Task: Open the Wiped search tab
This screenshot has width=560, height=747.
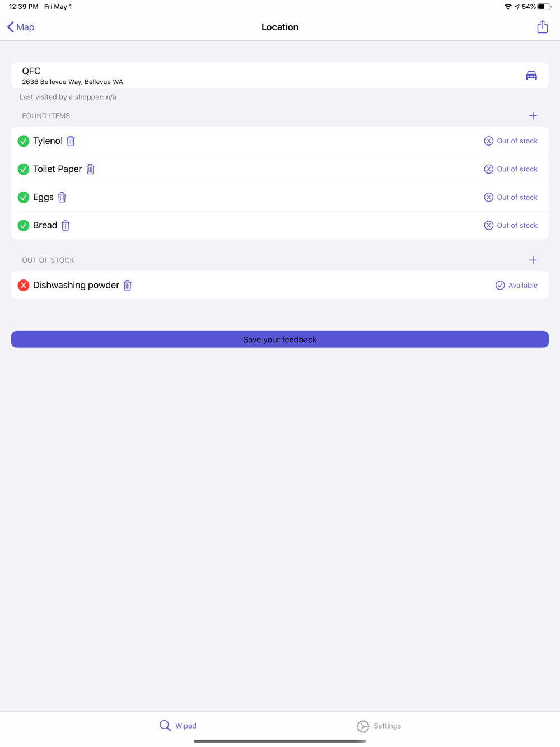Action: [x=178, y=726]
